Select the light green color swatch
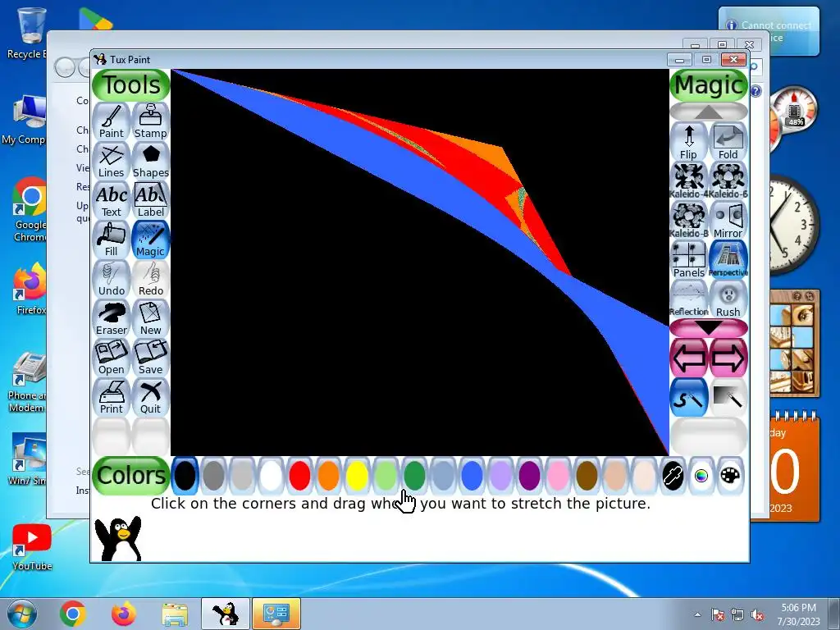Viewport: 840px width, 630px height. (x=386, y=476)
